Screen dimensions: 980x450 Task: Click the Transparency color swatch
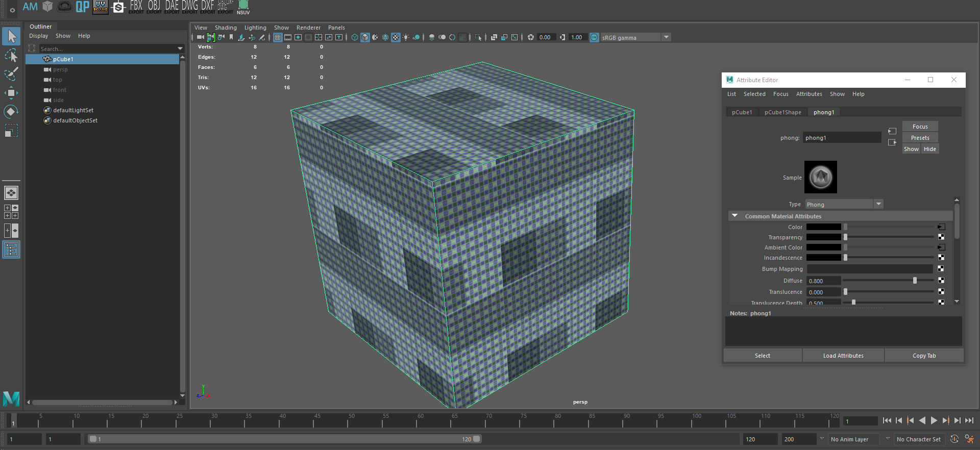(x=823, y=237)
